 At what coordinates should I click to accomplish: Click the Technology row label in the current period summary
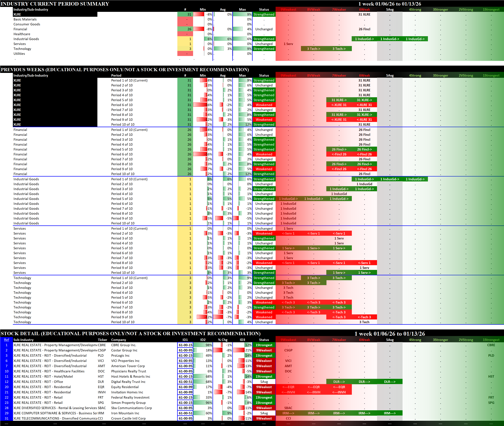pos(22,49)
